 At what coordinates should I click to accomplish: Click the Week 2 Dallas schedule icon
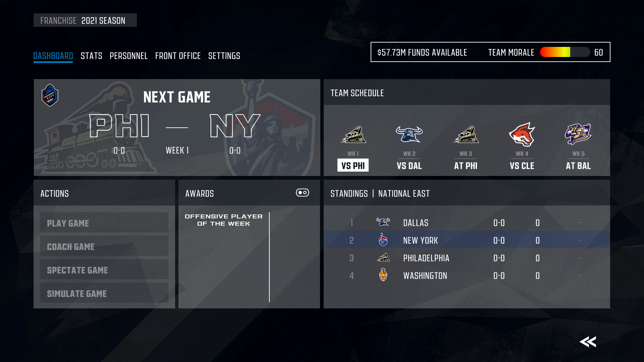click(x=409, y=134)
